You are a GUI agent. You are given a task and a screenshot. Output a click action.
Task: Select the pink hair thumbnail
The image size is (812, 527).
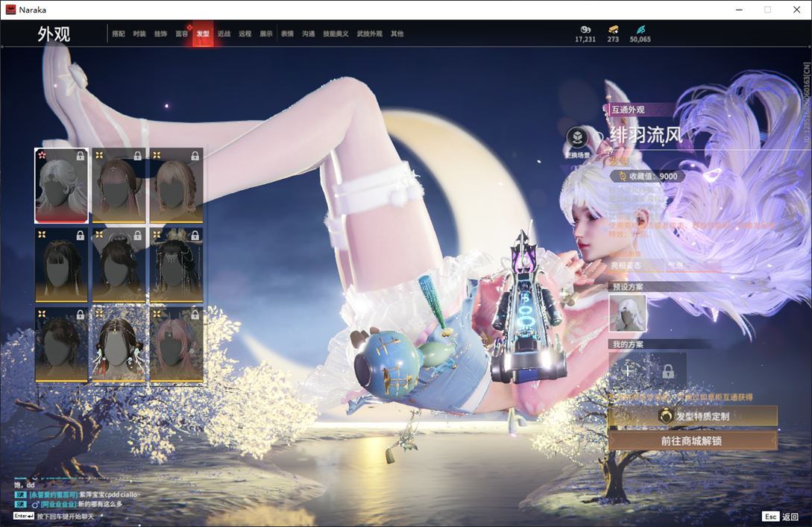click(x=176, y=345)
